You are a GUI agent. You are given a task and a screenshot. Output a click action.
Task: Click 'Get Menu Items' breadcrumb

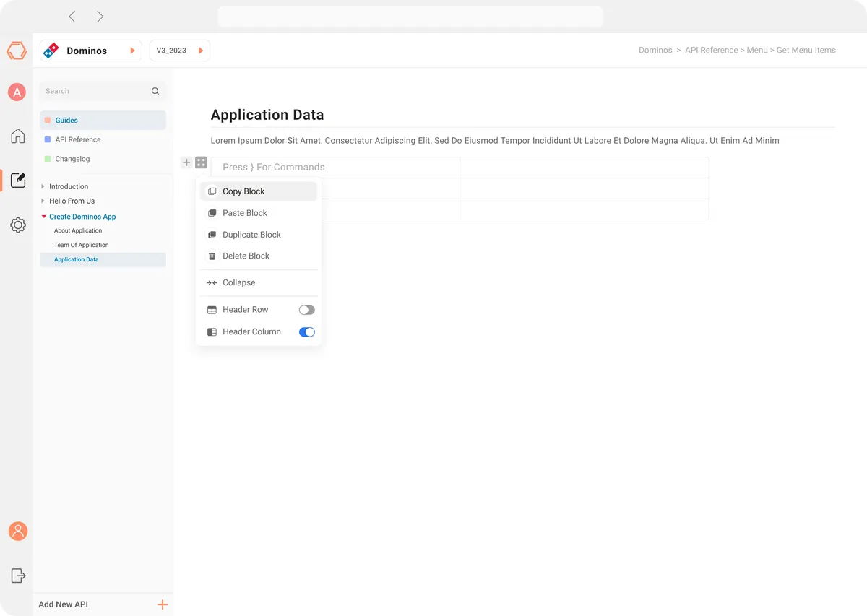pos(806,51)
